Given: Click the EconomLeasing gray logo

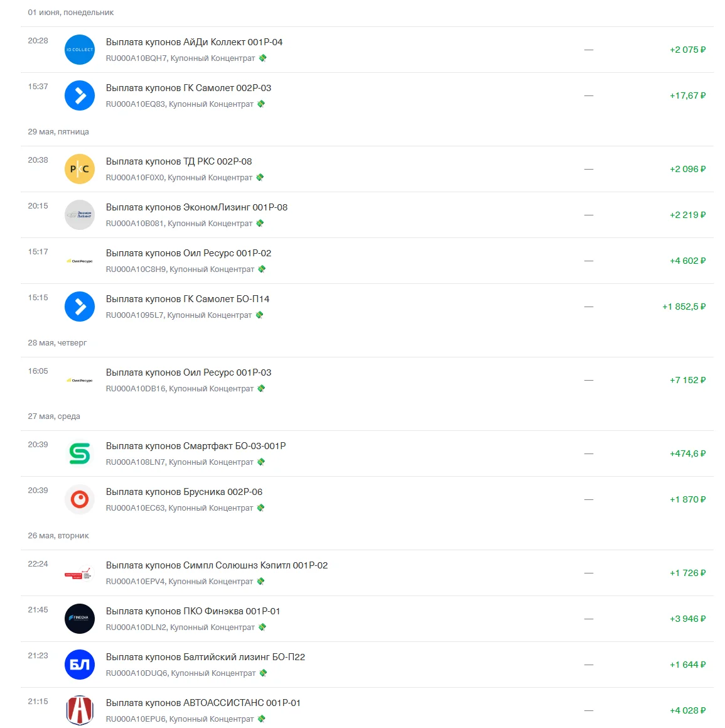Looking at the screenshot, I should point(79,215).
